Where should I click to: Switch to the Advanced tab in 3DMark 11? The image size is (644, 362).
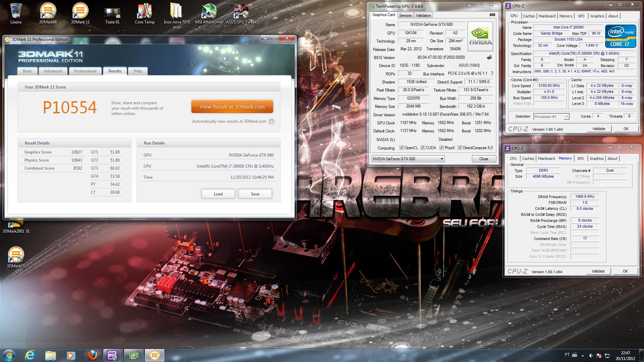[x=53, y=71]
